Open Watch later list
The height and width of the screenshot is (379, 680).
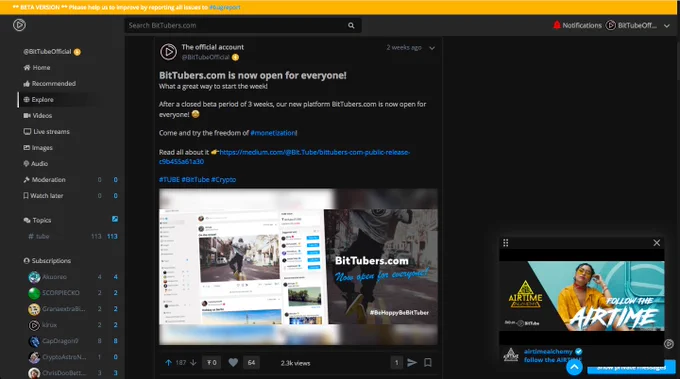[x=43, y=196]
